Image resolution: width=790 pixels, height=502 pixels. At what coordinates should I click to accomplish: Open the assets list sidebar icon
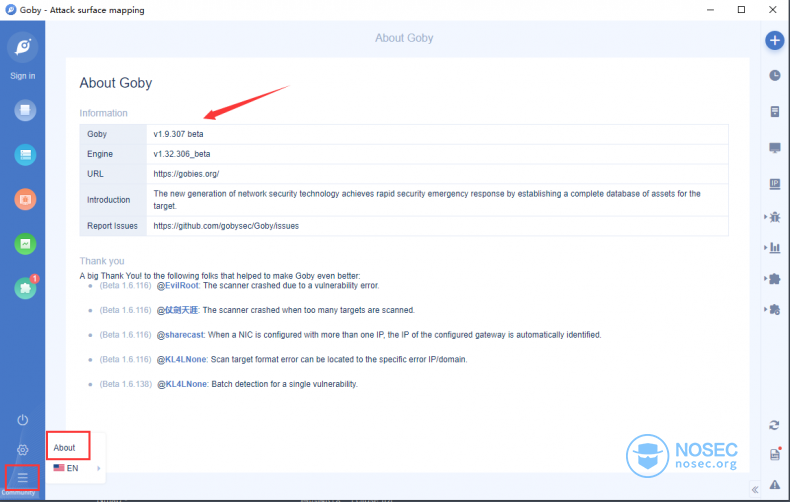(x=25, y=155)
